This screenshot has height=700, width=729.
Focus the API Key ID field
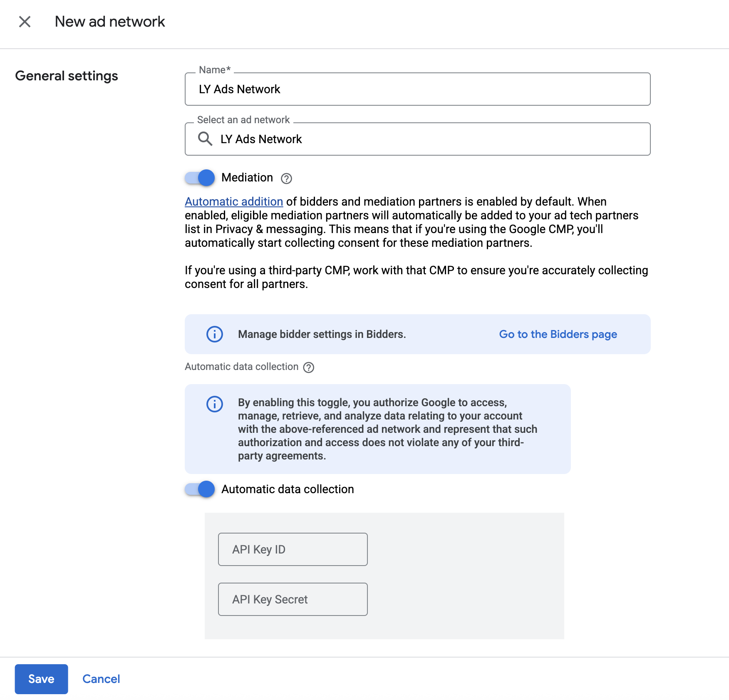[293, 549]
